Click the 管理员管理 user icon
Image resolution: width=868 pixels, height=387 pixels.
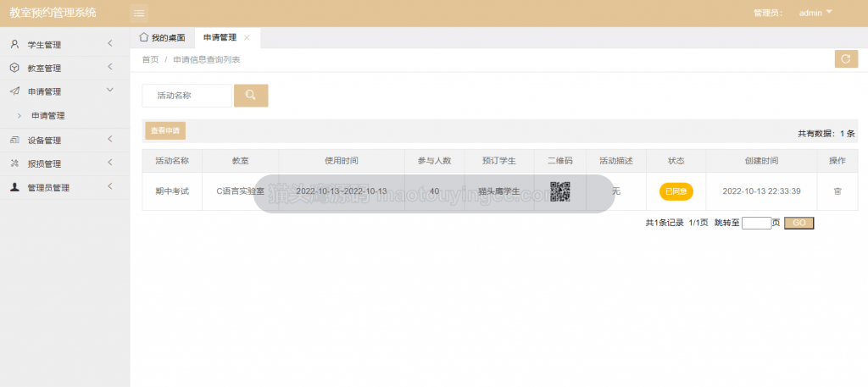tap(15, 187)
